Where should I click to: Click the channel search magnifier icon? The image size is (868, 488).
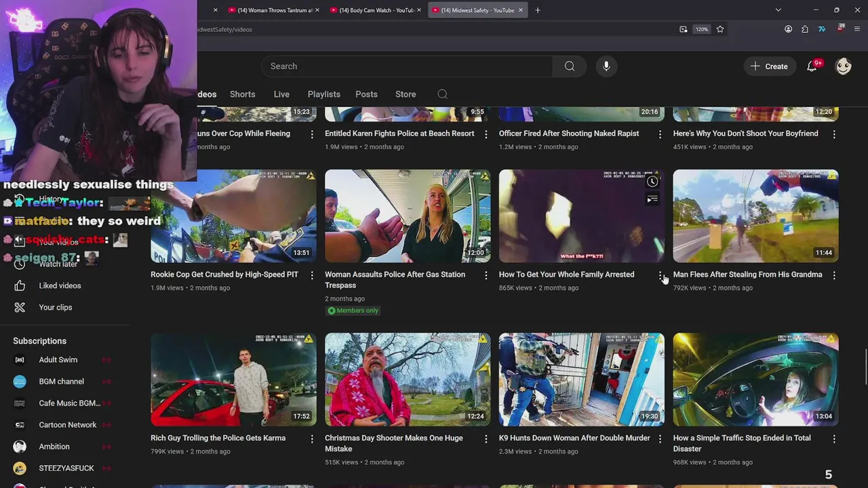point(442,94)
